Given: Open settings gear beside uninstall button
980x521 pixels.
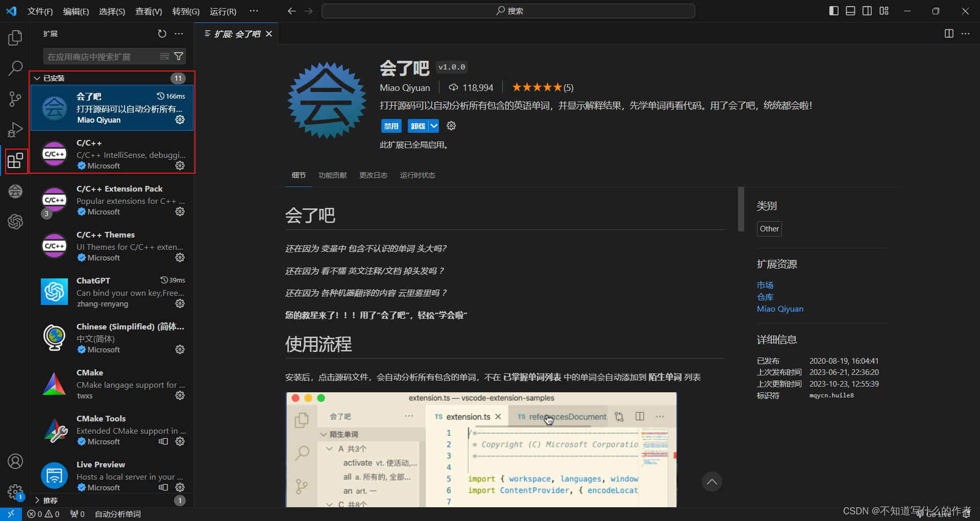Looking at the screenshot, I should coord(451,126).
